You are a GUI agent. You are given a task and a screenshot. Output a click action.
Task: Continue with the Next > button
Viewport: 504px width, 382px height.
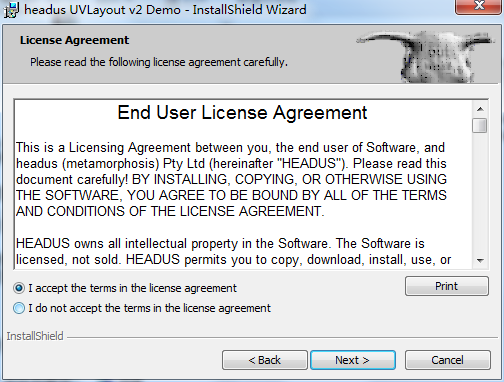click(353, 360)
